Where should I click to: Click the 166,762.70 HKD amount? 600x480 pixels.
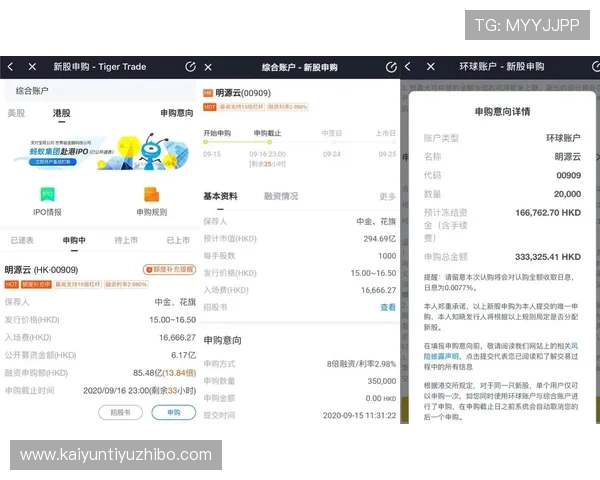548,213
